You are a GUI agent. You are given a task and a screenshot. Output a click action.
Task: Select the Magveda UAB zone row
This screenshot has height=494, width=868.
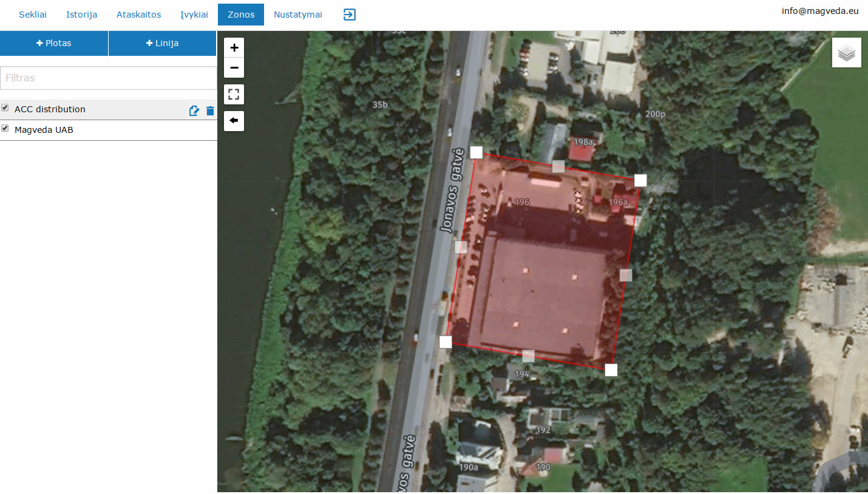(x=108, y=130)
